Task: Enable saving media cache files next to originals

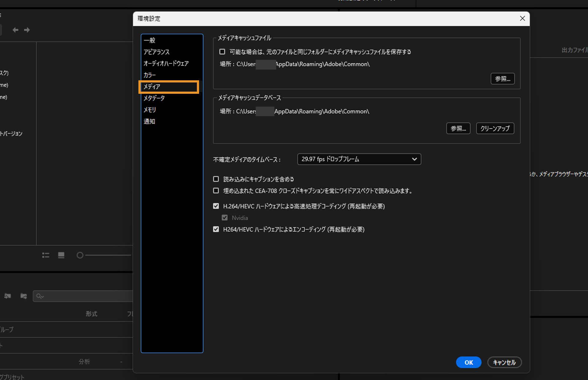Action: (222, 51)
